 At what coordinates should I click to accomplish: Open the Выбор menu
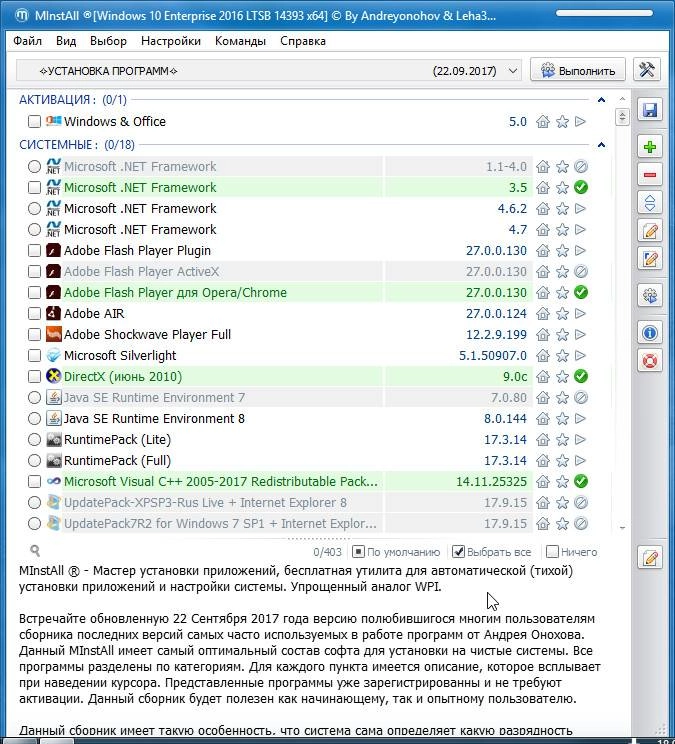108,41
